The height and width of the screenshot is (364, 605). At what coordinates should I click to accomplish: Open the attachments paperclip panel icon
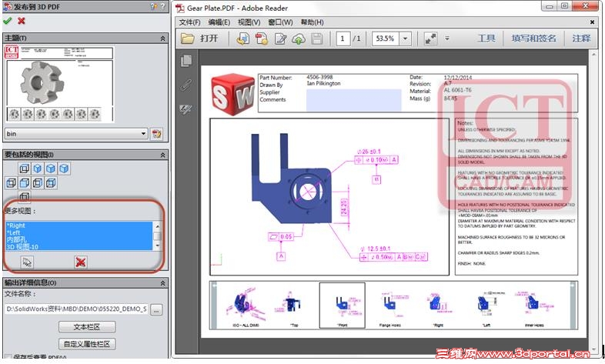tap(186, 85)
